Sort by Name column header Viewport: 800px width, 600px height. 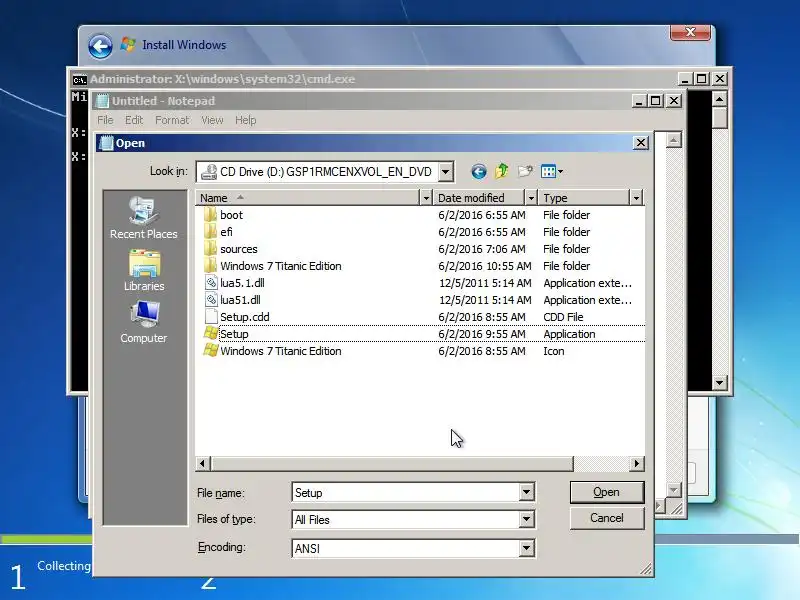coord(307,197)
